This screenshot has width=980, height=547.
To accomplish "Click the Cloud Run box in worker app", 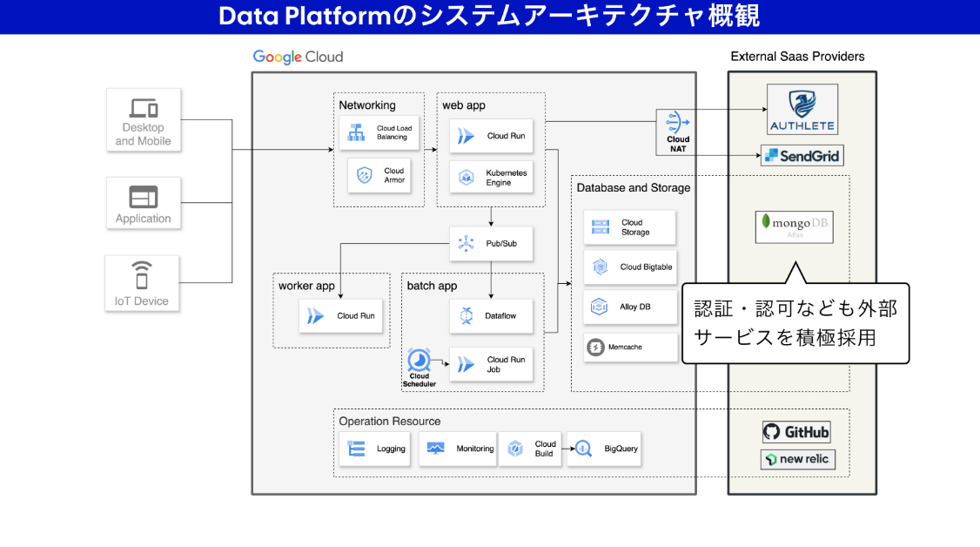I will tap(343, 315).
